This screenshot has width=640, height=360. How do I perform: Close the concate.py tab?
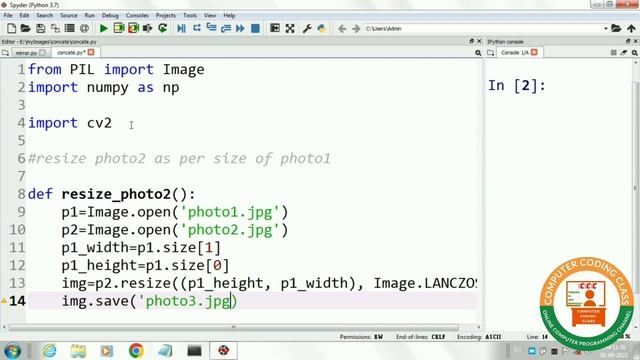click(x=91, y=52)
